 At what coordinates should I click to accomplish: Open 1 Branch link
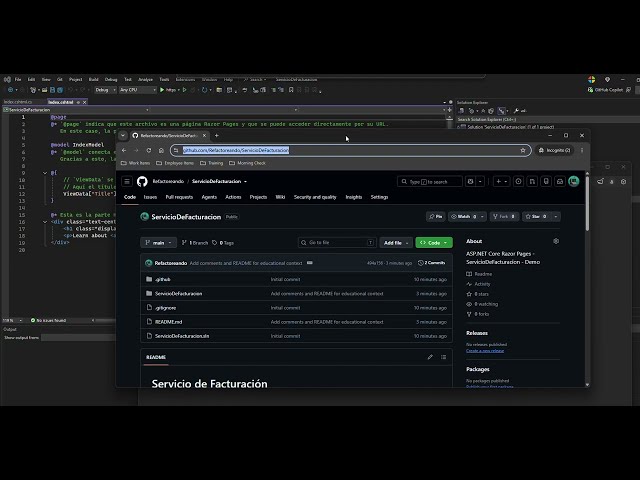195,243
